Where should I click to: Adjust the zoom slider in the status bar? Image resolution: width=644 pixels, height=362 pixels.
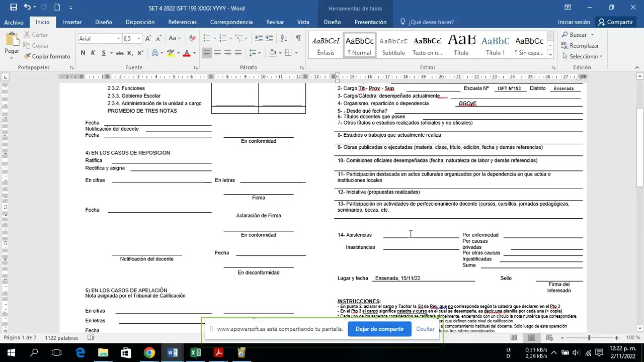589,338
